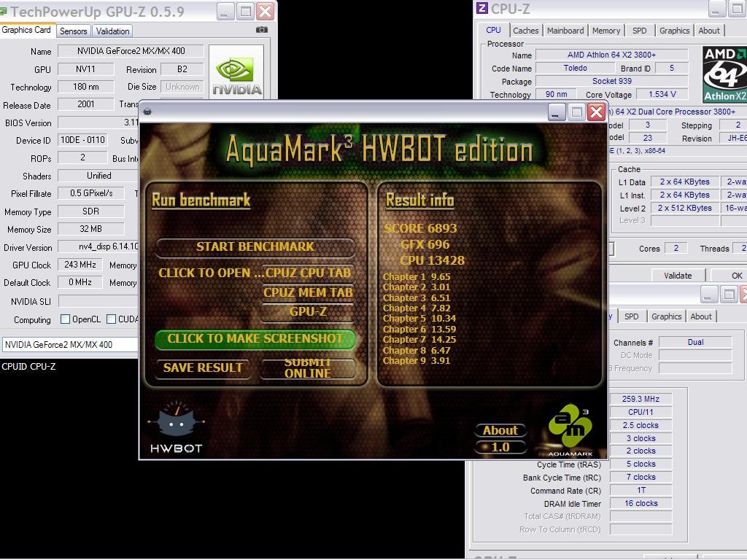Open the GPU selection dropdown in GPU-Z
The width and height of the screenshot is (747, 560).
tap(70, 344)
